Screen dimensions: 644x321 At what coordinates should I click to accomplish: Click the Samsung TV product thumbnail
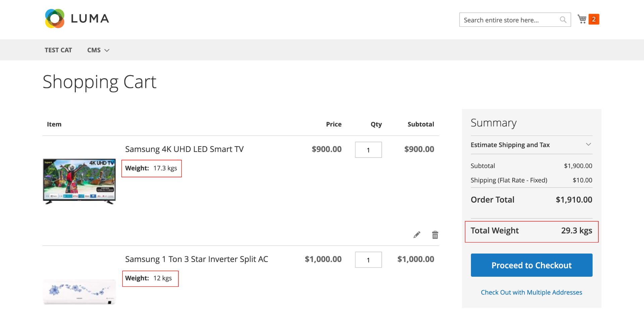(79, 181)
